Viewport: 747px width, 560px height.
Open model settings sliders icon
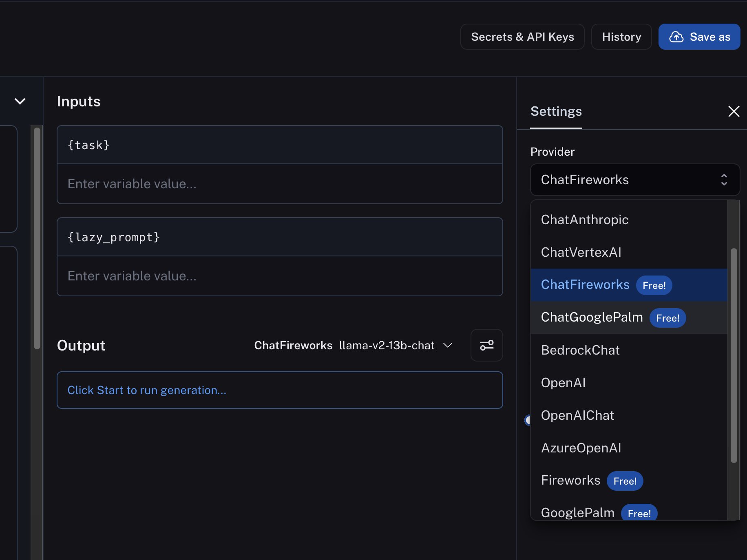(x=486, y=345)
